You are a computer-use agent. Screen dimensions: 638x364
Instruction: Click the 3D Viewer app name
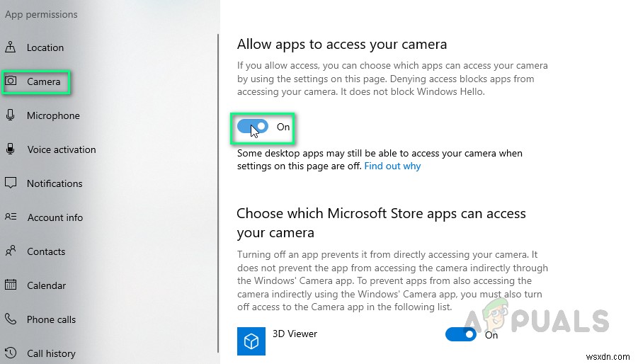click(295, 334)
